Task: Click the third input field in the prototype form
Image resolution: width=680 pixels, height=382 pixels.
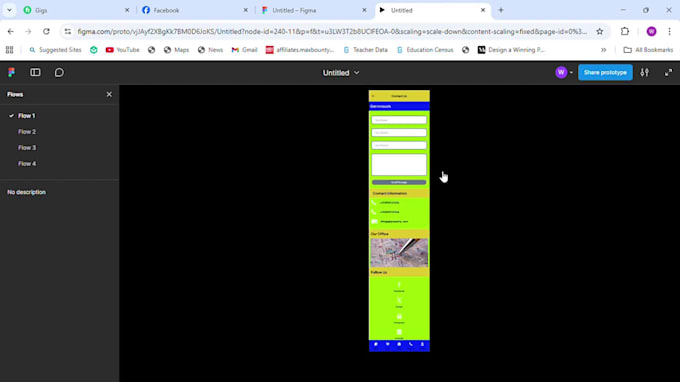Action: (399, 145)
